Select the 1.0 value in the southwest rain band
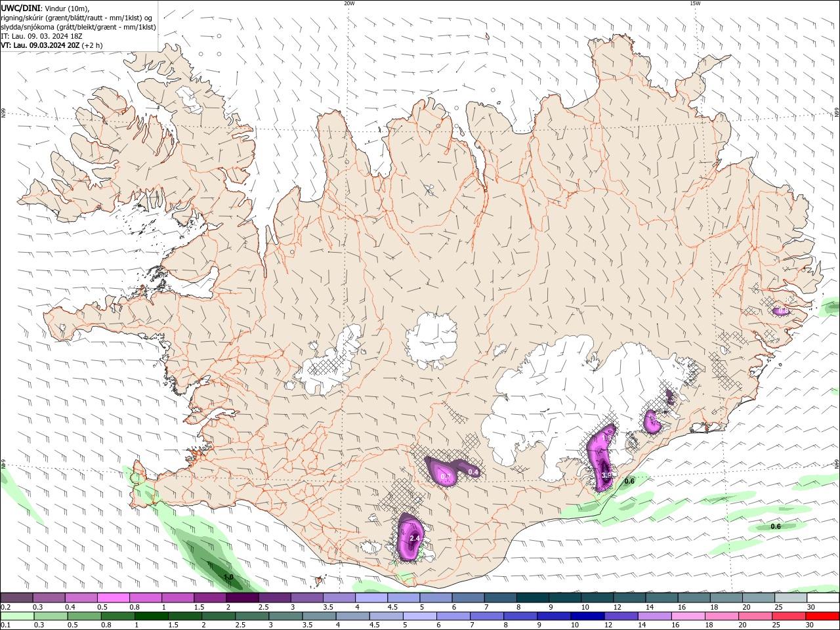 click(x=228, y=577)
